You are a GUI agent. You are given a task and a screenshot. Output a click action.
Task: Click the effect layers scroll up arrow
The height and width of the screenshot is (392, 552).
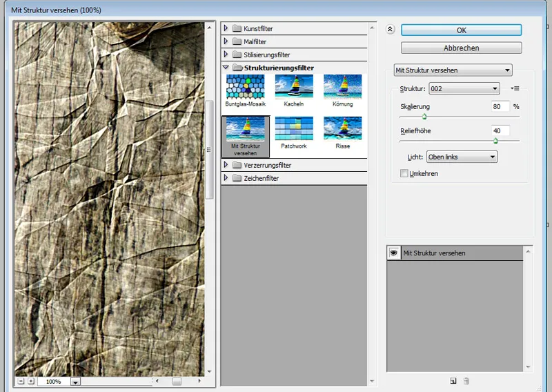coord(528,251)
